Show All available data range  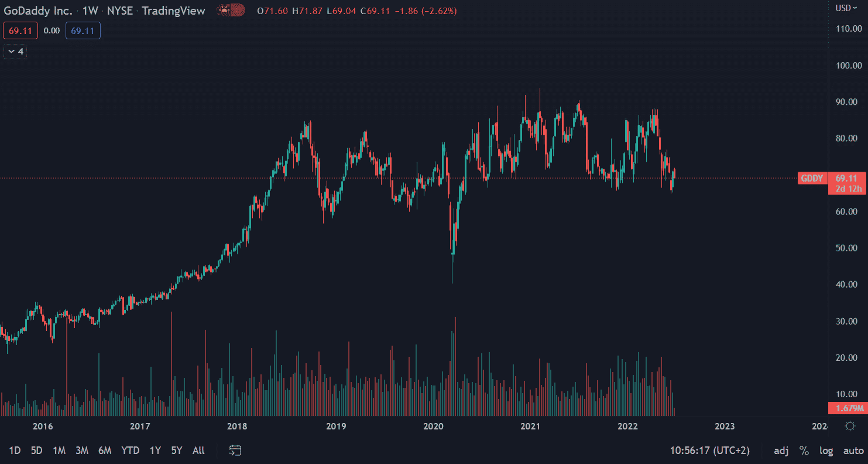point(198,451)
